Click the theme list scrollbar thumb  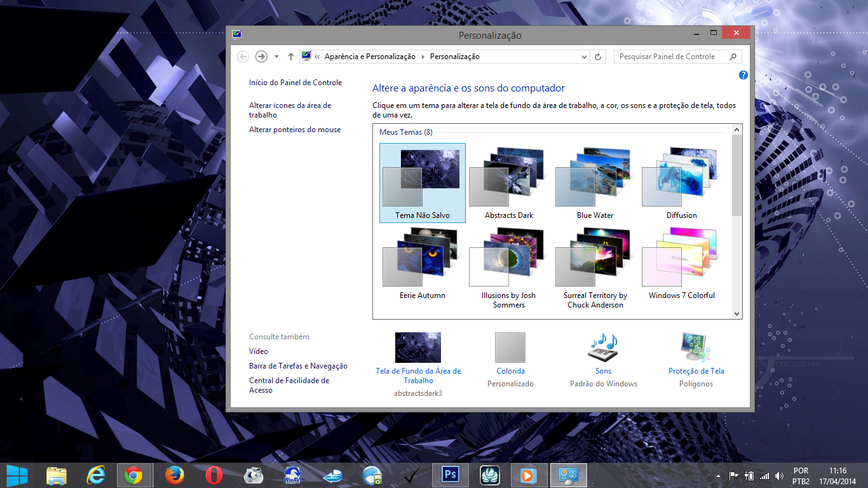pyautogui.click(x=737, y=175)
